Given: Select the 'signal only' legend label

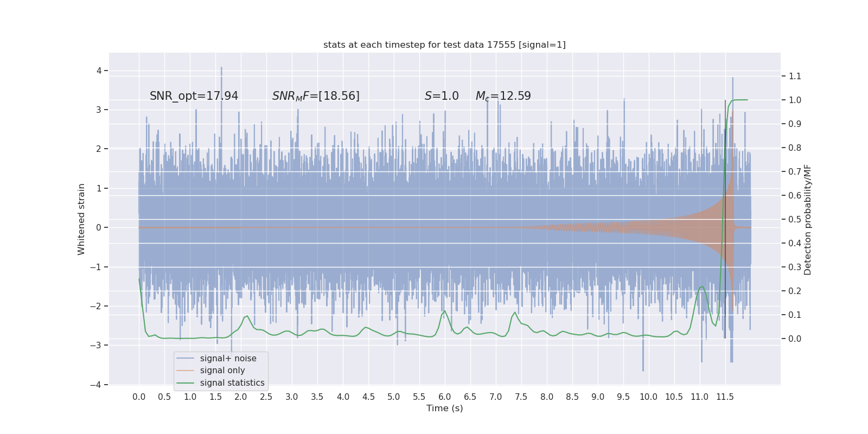Looking at the screenshot, I should tap(222, 371).
